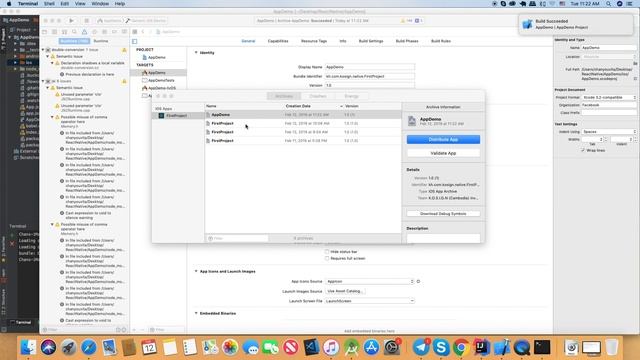Click the archives filter field
Screen dimensions: 640x360
(x=238, y=238)
